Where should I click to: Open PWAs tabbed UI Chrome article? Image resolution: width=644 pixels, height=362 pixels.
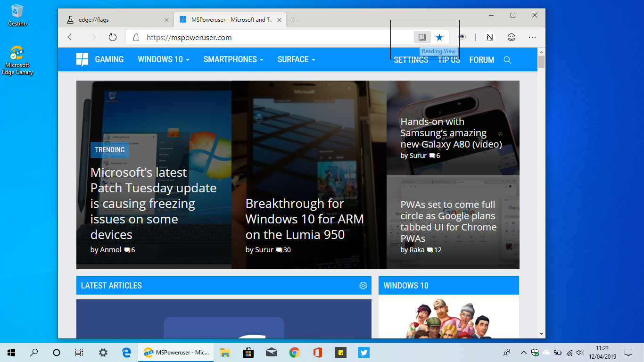[x=448, y=222]
